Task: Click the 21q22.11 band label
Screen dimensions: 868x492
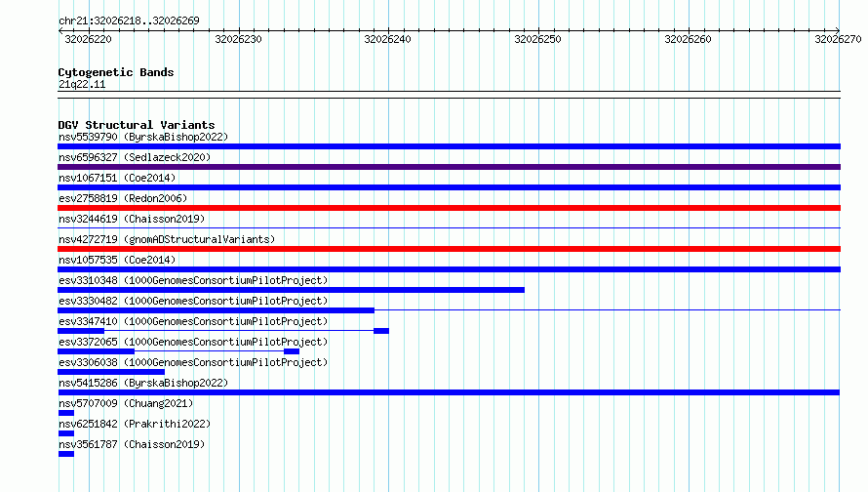Action: [82, 84]
